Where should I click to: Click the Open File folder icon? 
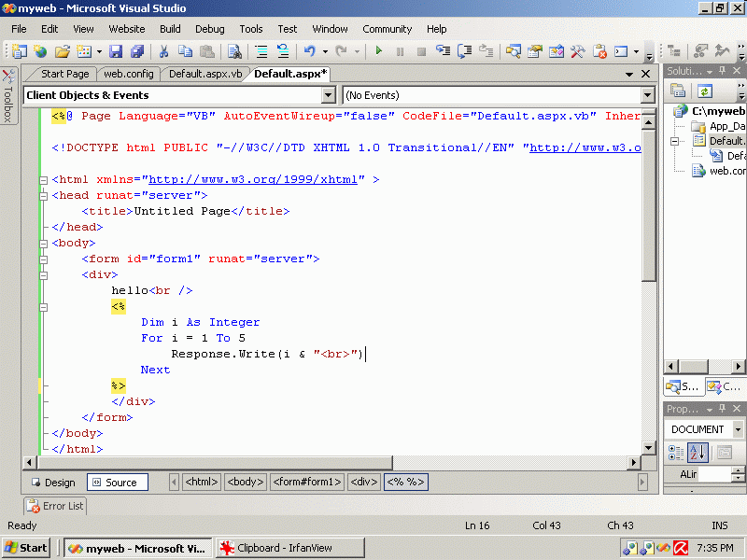[63, 51]
